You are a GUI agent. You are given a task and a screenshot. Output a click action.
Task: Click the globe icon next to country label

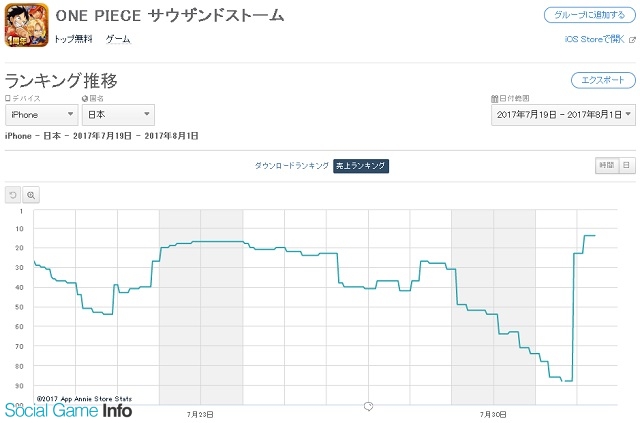point(85,98)
